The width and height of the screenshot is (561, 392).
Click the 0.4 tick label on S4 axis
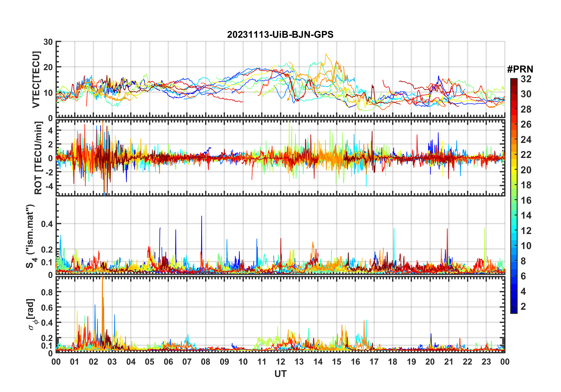[x=47, y=224]
